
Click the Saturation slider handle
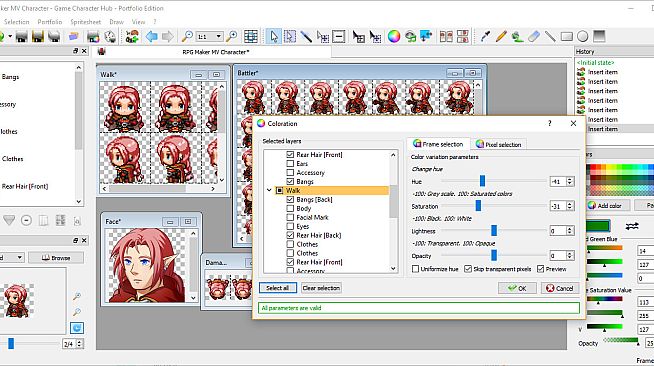tap(478, 206)
